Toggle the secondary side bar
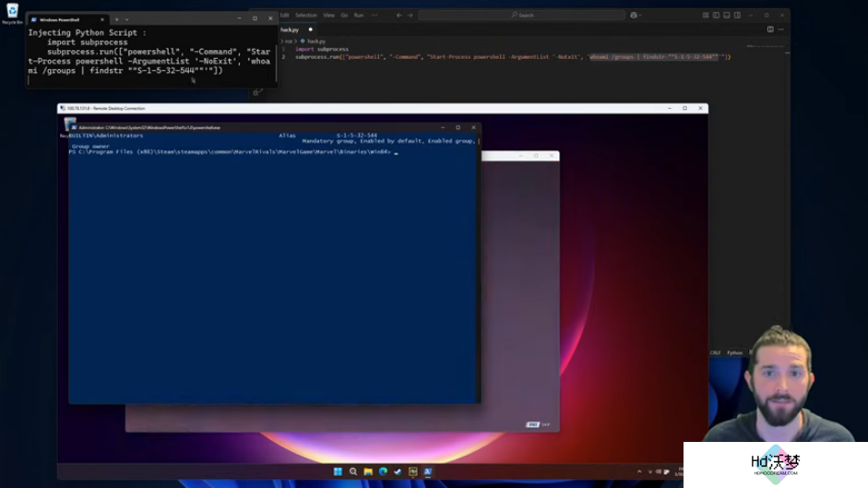The image size is (868, 488). tap(737, 15)
